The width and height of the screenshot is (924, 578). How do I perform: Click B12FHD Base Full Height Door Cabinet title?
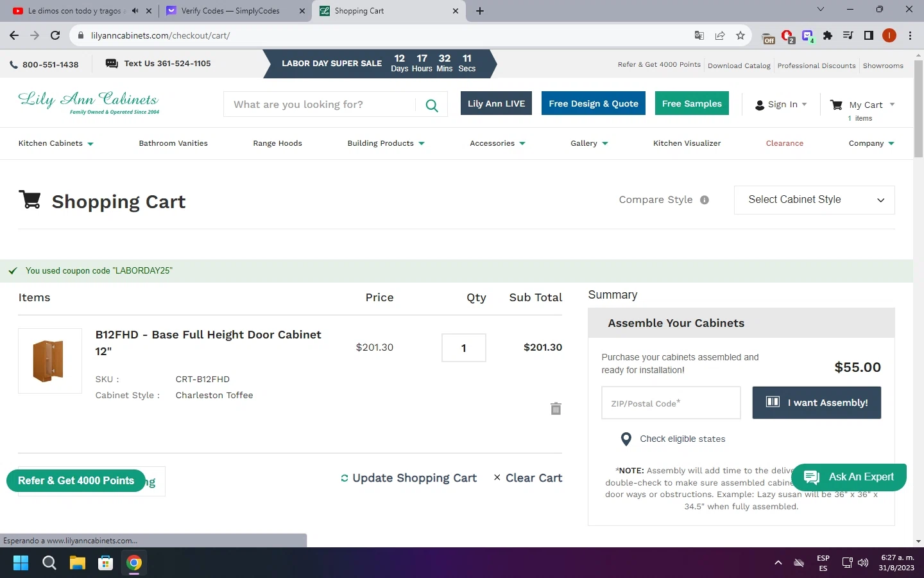pos(208,342)
